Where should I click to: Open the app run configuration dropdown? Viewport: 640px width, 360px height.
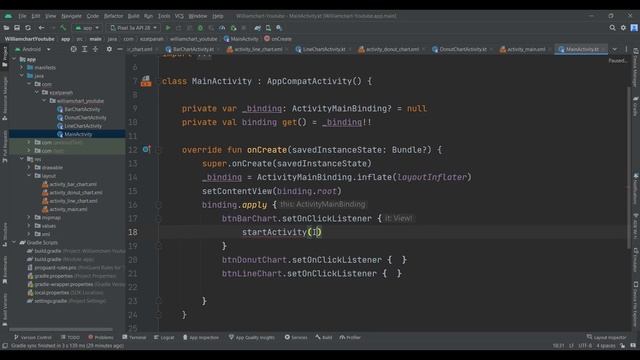coord(87,28)
